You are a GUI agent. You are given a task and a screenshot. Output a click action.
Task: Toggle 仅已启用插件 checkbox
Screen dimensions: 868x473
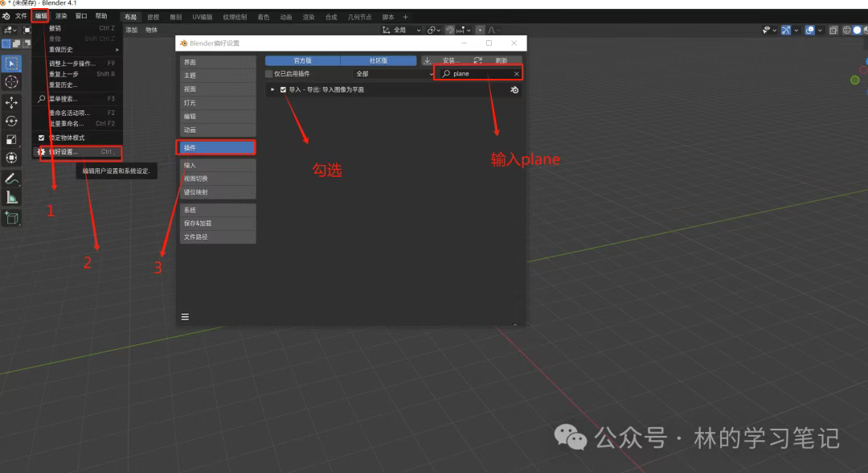(x=269, y=74)
